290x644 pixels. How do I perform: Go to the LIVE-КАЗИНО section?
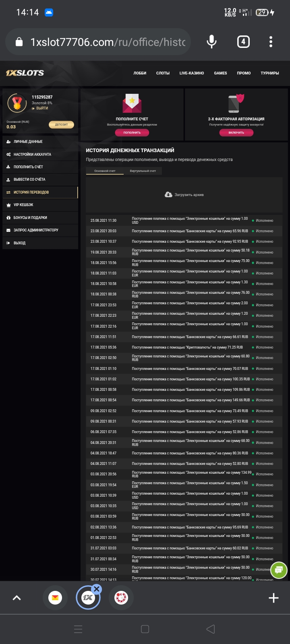click(192, 73)
